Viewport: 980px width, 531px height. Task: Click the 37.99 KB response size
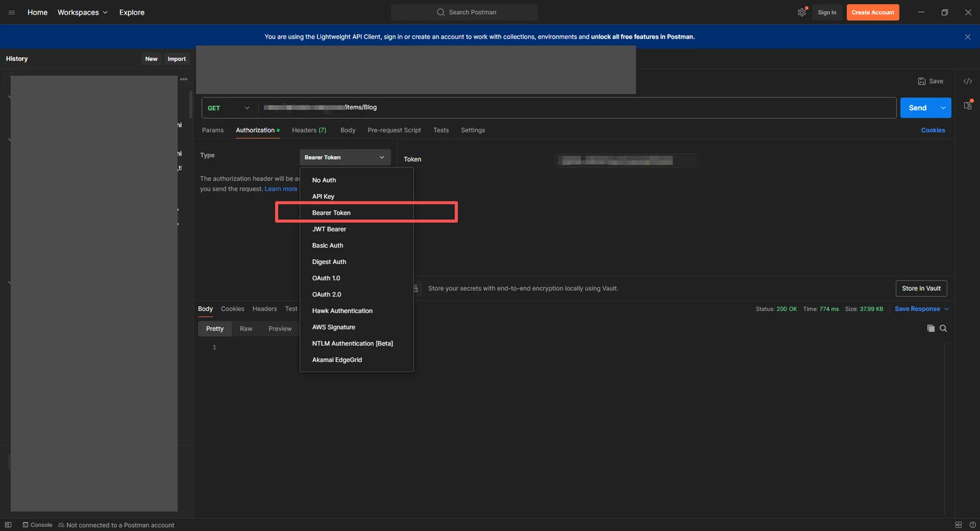tap(872, 309)
